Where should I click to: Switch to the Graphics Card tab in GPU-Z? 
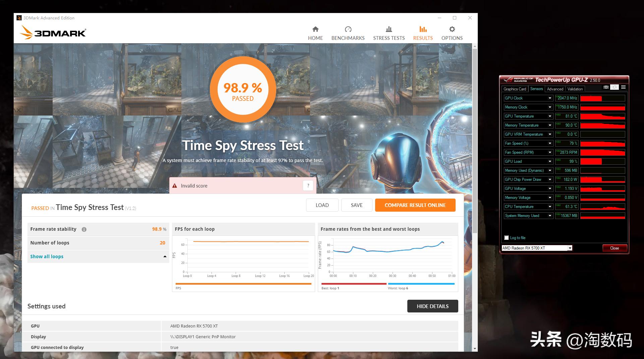tap(515, 89)
